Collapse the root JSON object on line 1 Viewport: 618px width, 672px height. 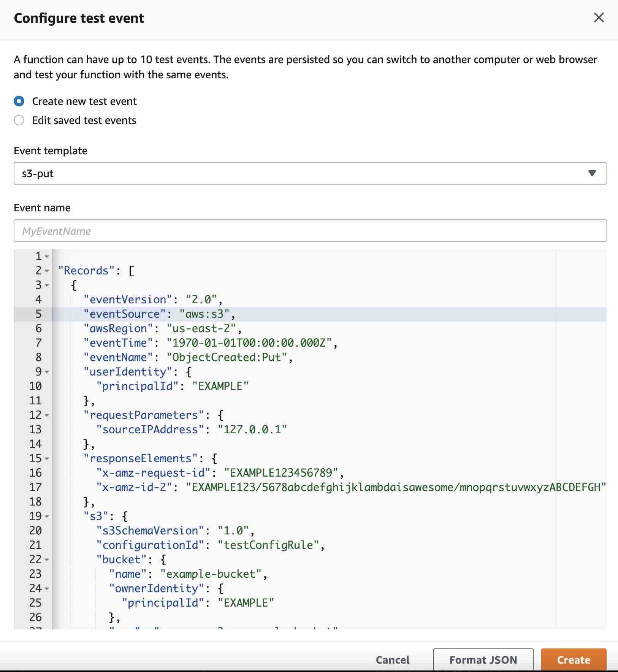point(46,257)
